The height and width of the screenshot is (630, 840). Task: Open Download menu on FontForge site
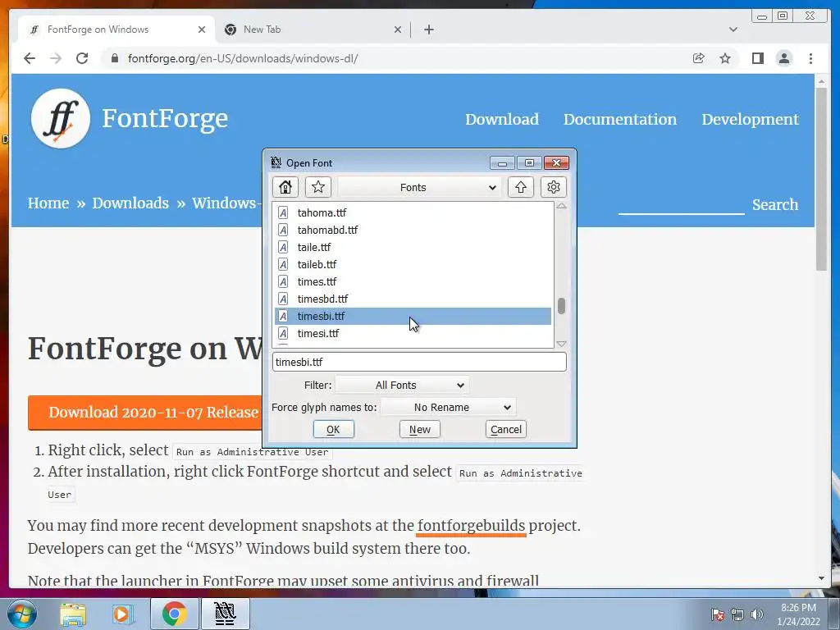[502, 119]
